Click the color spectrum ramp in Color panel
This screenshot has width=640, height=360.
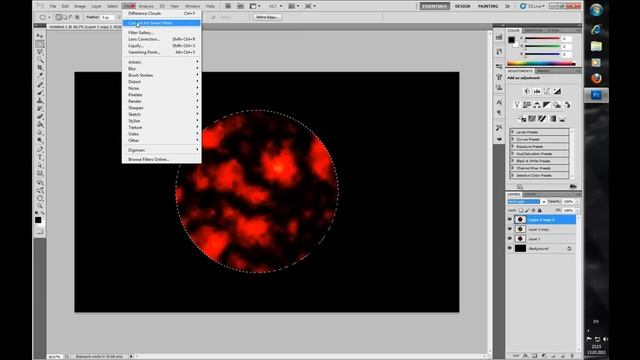541,64
